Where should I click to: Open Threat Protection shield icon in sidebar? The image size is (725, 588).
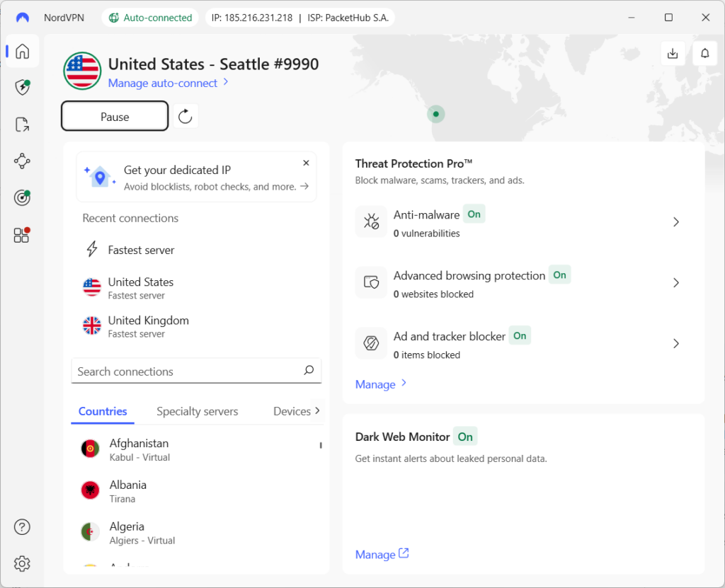(x=22, y=88)
